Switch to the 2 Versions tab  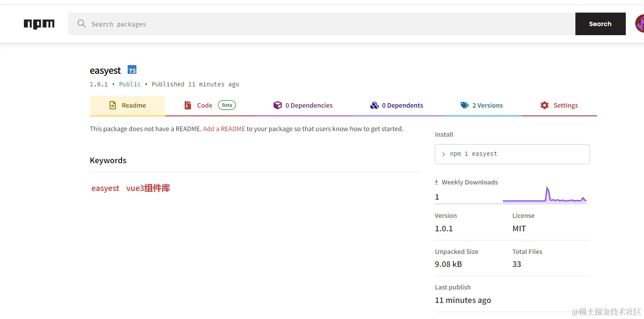tap(482, 105)
